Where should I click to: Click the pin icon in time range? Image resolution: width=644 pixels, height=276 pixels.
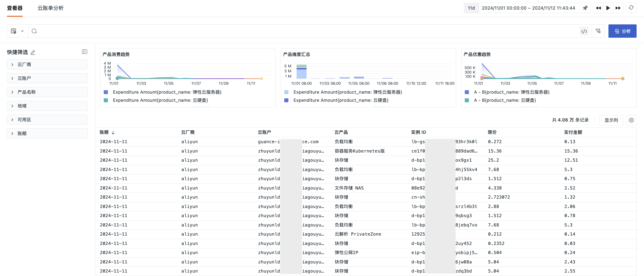click(x=585, y=8)
